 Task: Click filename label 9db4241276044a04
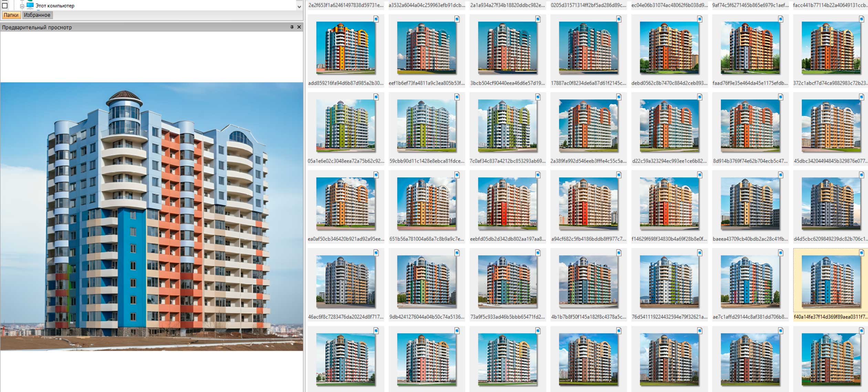click(x=427, y=317)
